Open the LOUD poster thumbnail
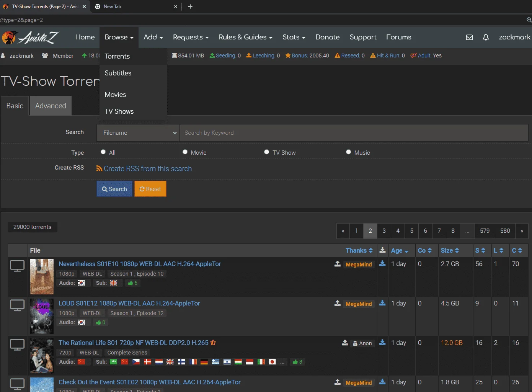The image size is (532, 392). pos(42,316)
